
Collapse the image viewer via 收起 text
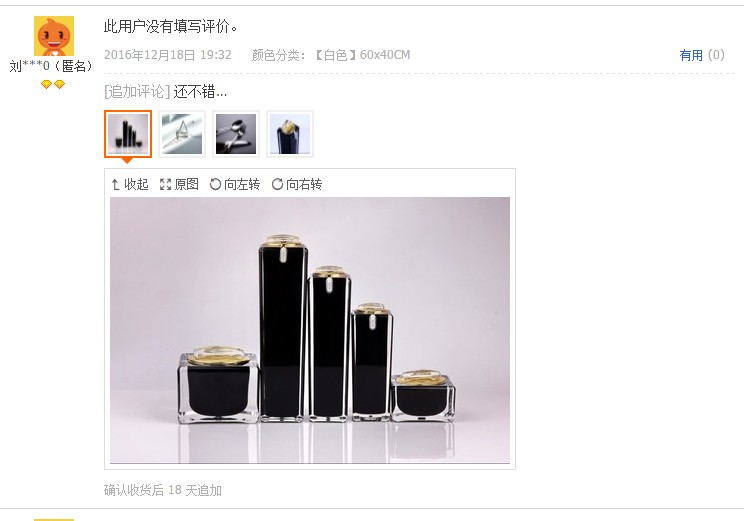tap(136, 184)
